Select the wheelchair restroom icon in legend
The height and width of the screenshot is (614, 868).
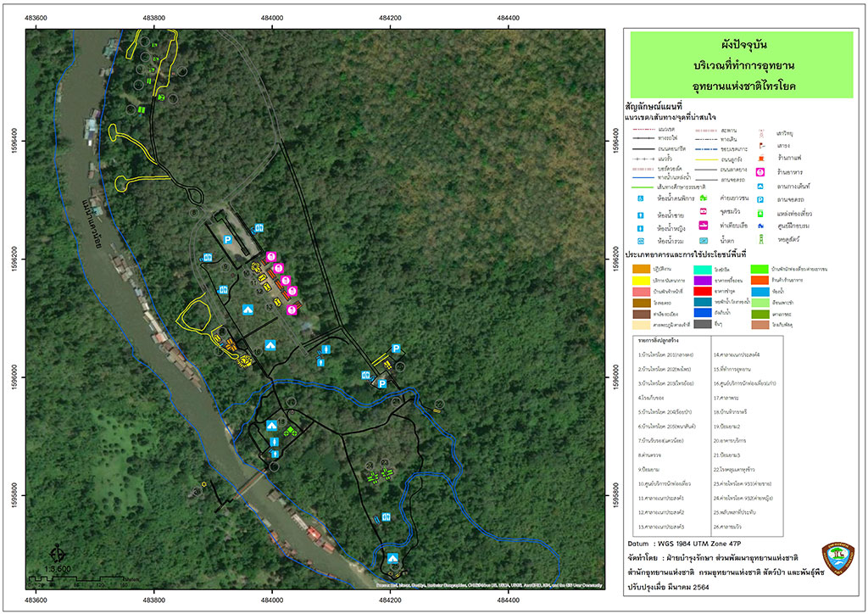tap(641, 198)
